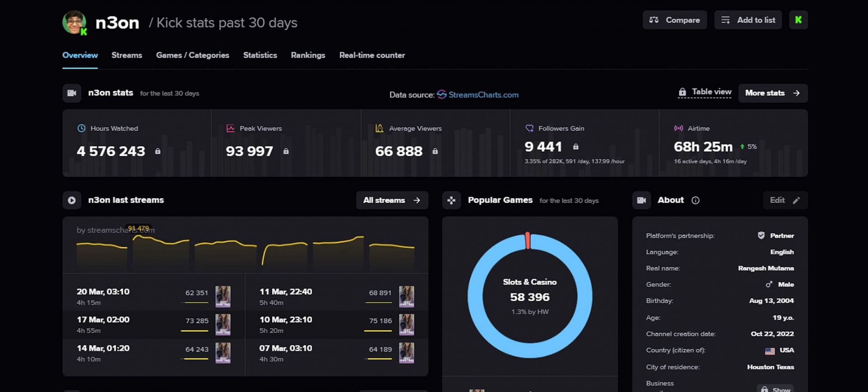Click the Hours Watched value 4 576 243
Viewport: 868px width, 392px height.
[x=111, y=151]
